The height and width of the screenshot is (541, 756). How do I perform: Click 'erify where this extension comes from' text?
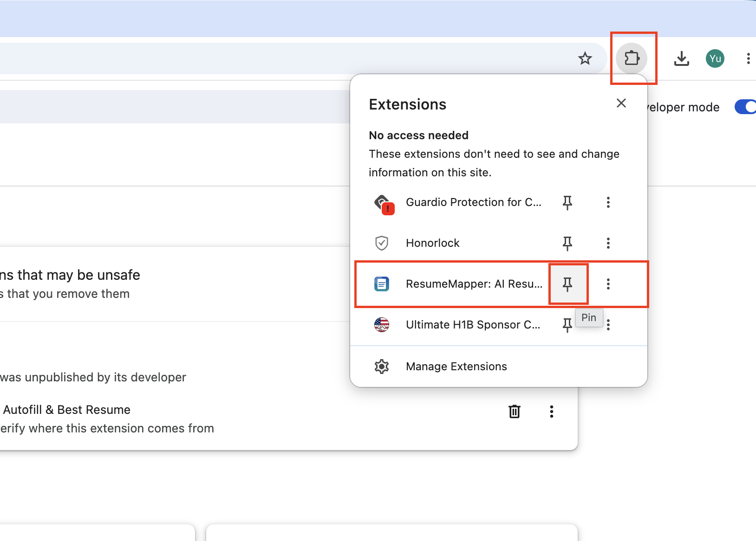coord(107,428)
